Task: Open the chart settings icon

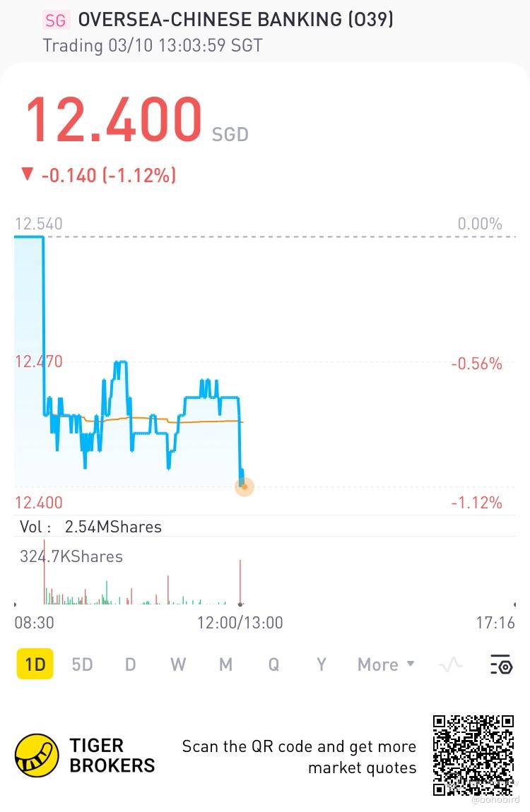Action: 502,664
